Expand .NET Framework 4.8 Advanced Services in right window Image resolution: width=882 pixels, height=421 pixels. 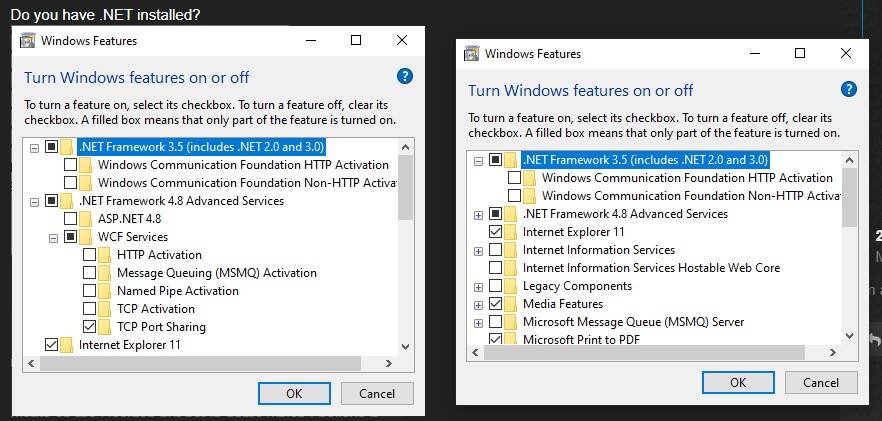pyautogui.click(x=479, y=214)
